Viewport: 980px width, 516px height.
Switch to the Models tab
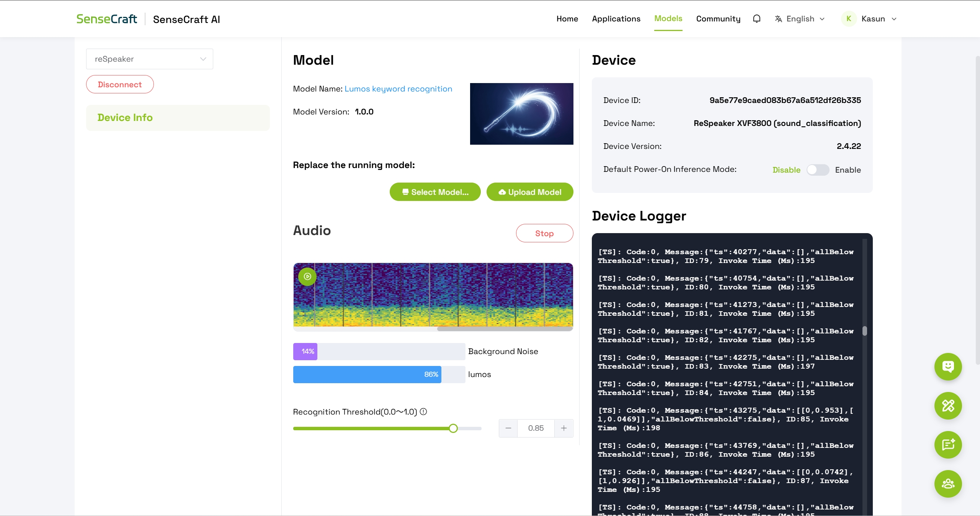coord(668,18)
